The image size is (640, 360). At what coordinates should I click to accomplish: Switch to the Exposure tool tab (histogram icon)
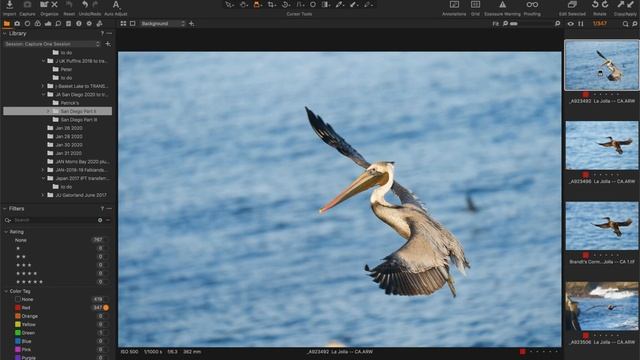48,24
